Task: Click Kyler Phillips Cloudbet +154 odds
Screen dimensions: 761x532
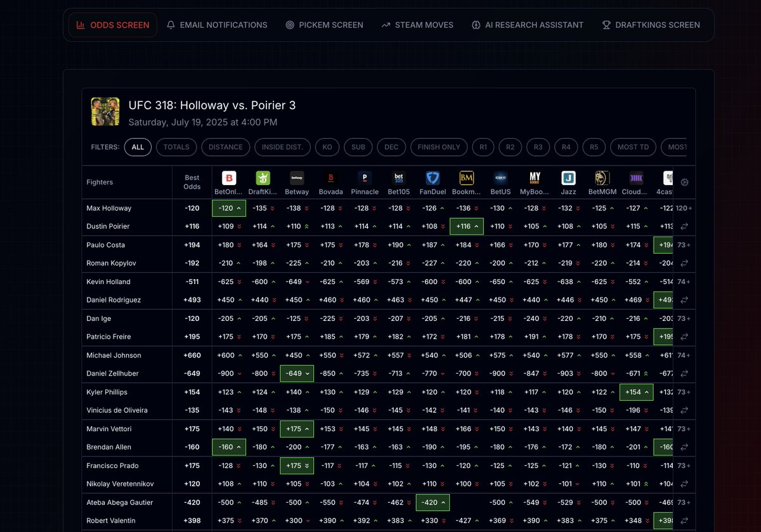Action: [636, 392]
